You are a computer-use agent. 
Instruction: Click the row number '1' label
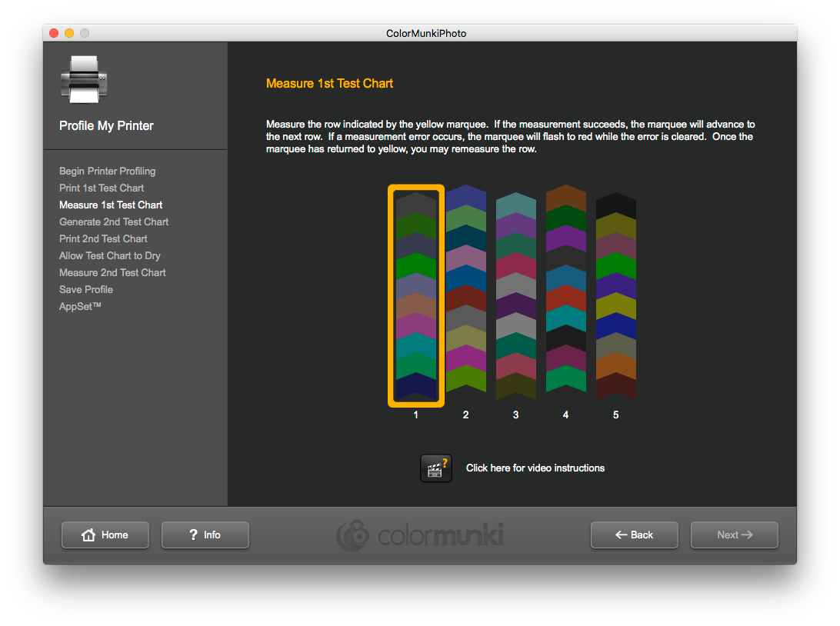415,415
